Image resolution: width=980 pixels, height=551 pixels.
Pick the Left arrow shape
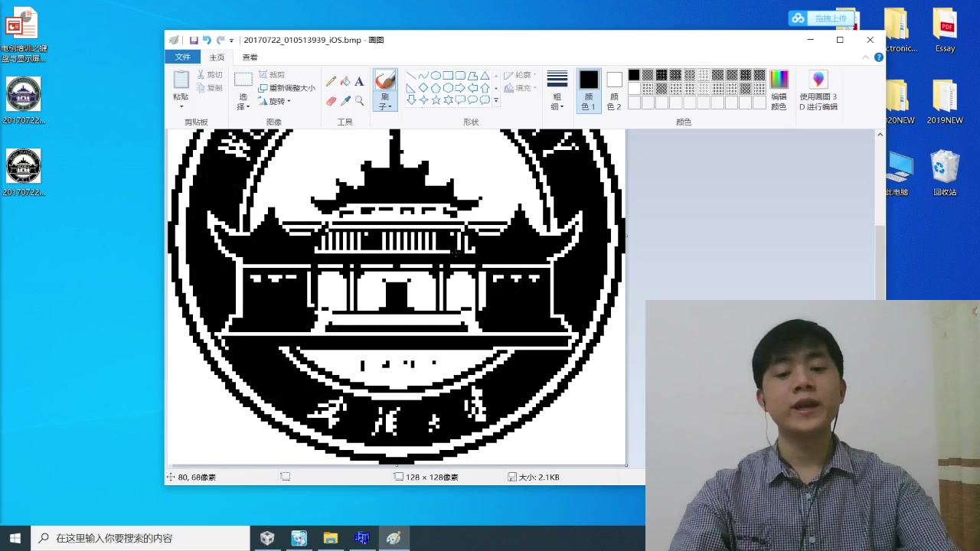pyautogui.click(x=472, y=88)
